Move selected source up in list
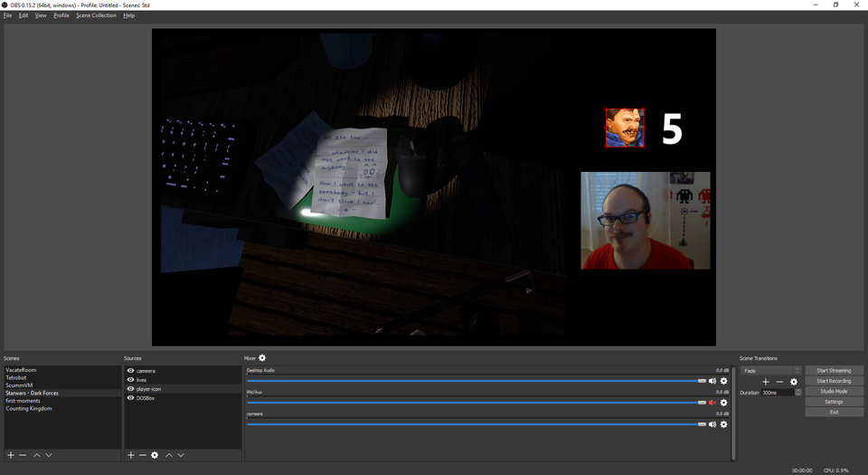Screen dimensions: 868x475 coord(168,455)
